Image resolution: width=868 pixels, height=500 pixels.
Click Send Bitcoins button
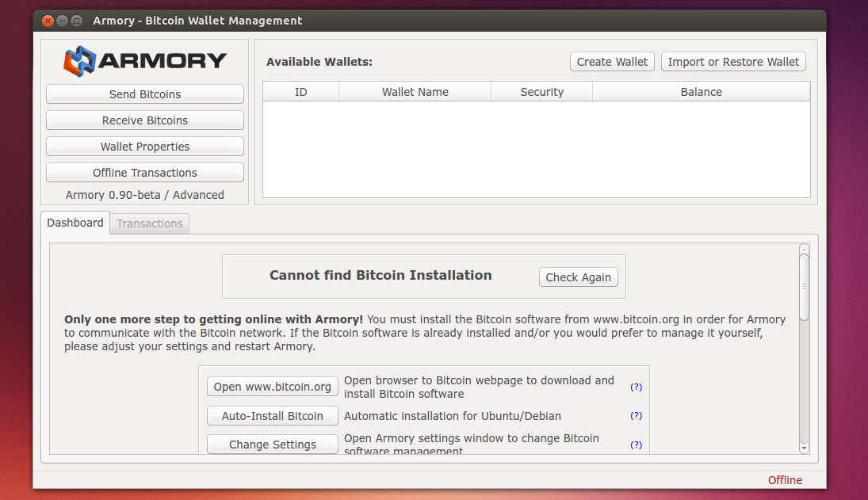pos(145,94)
